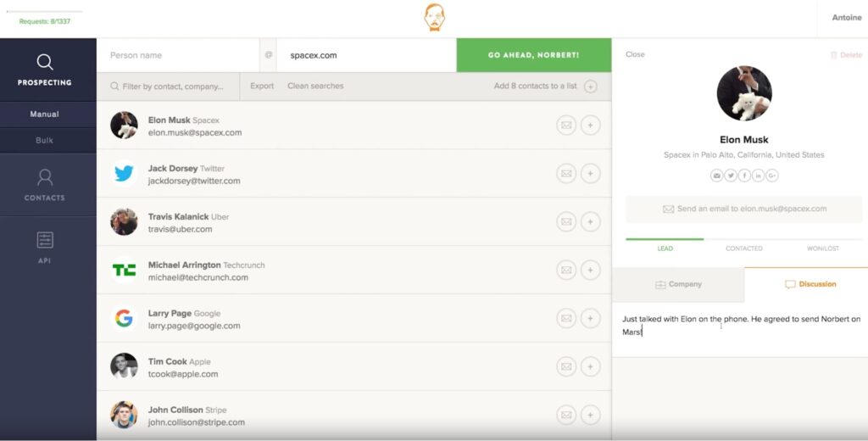Select the Bulk prospecting mode
This screenshot has width=868, height=441.
tap(45, 140)
